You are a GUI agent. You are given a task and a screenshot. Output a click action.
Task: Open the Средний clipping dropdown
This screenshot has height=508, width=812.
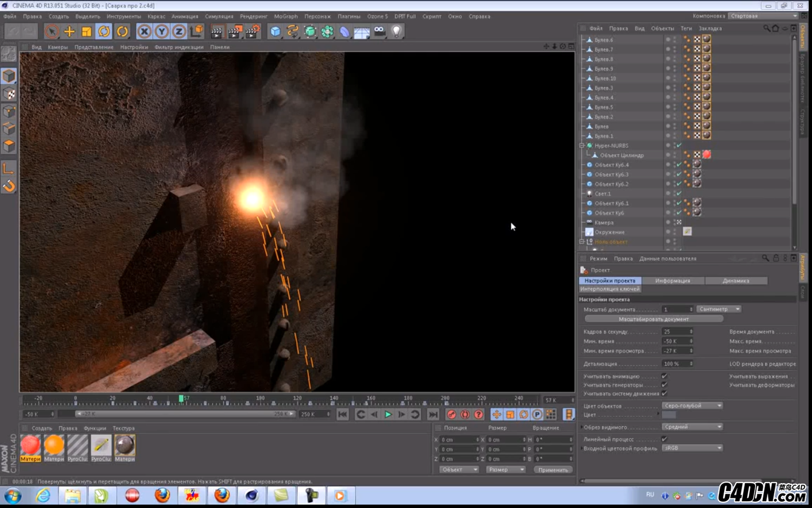coord(692,427)
